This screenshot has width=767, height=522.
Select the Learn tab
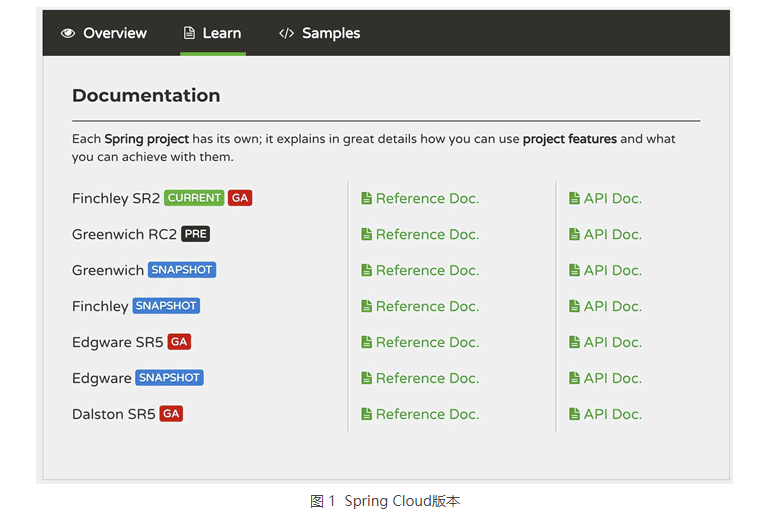click(x=213, y=33)
